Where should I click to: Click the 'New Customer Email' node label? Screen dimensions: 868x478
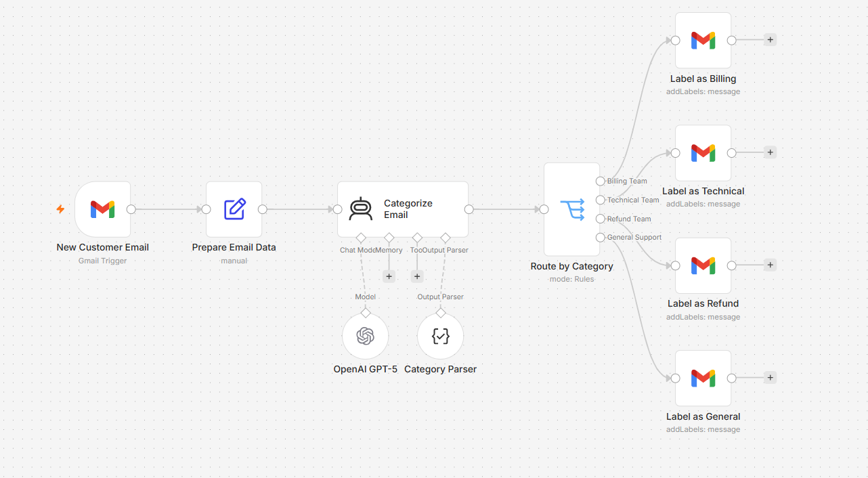pos(103,247)
